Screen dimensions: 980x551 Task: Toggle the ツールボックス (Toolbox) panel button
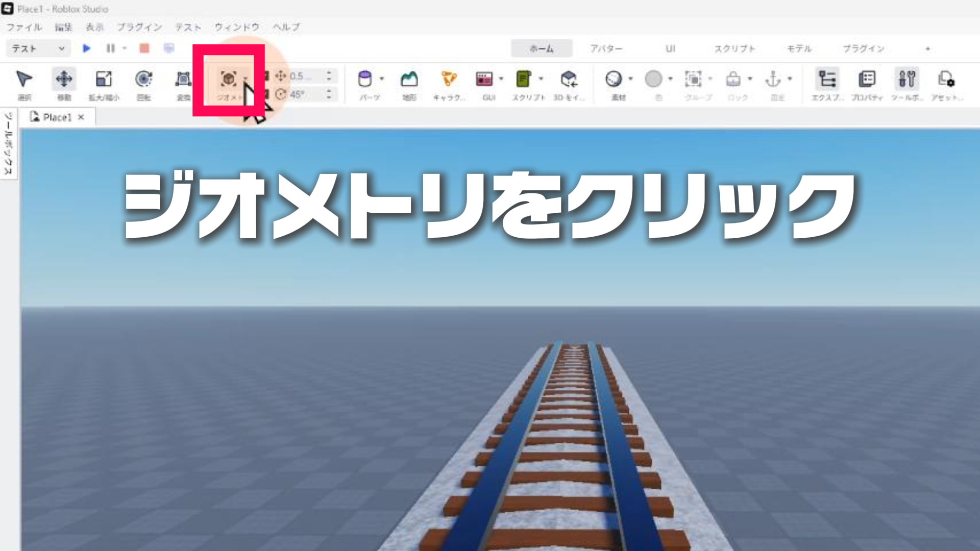pyautogui.click(x=906, y=80)
